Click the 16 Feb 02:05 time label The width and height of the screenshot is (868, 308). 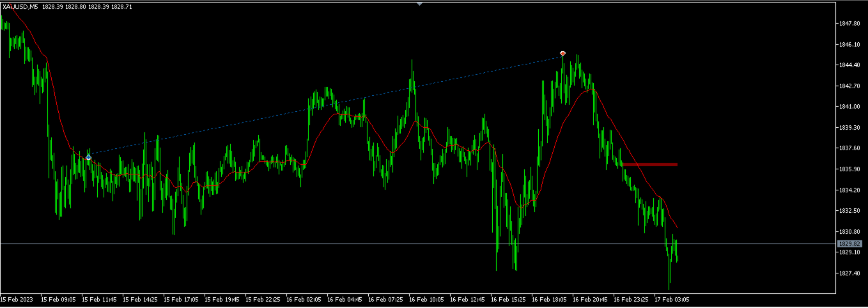click(304, 299)
